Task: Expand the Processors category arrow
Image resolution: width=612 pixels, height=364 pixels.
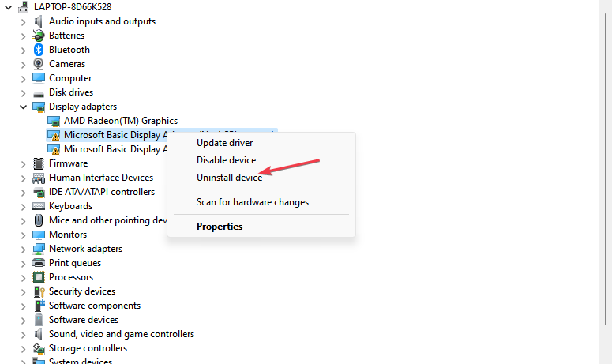Action: pos(23,278)
